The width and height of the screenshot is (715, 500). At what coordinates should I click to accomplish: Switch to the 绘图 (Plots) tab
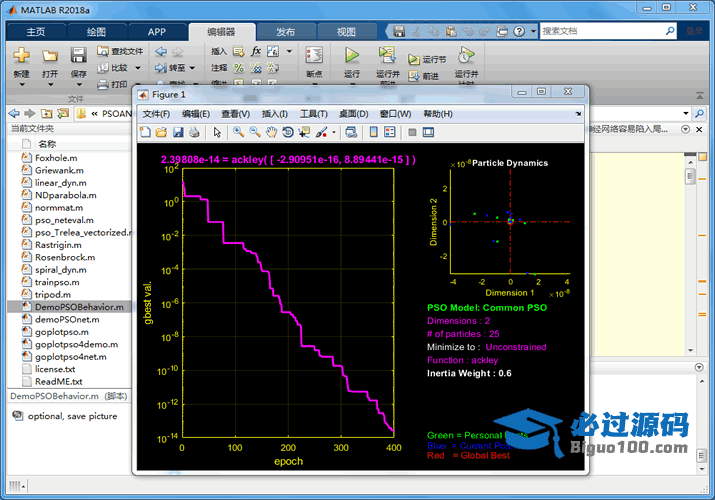[96, 32]
